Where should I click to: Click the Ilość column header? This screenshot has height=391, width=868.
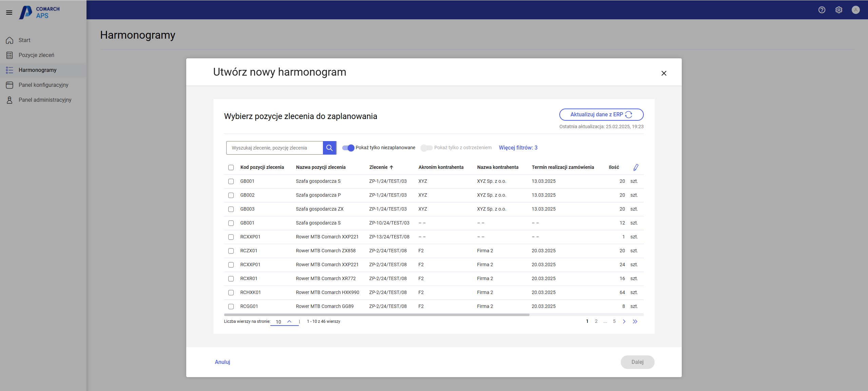(614, 167)
